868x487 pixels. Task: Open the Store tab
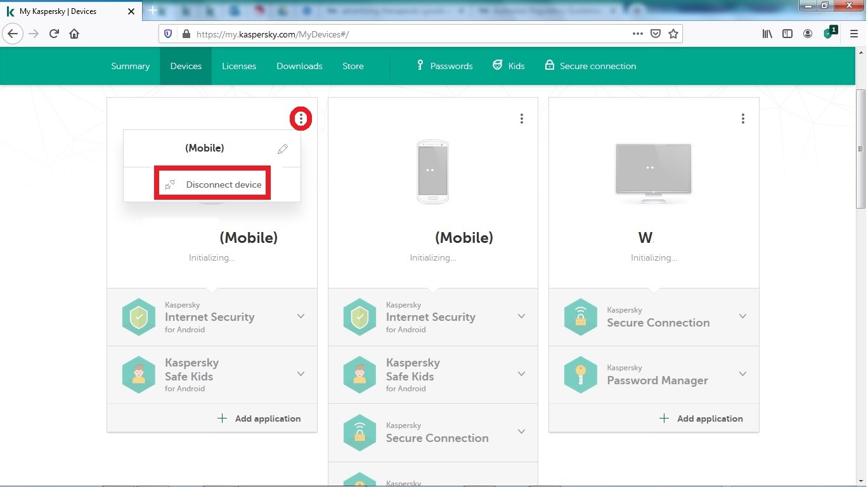353,66
